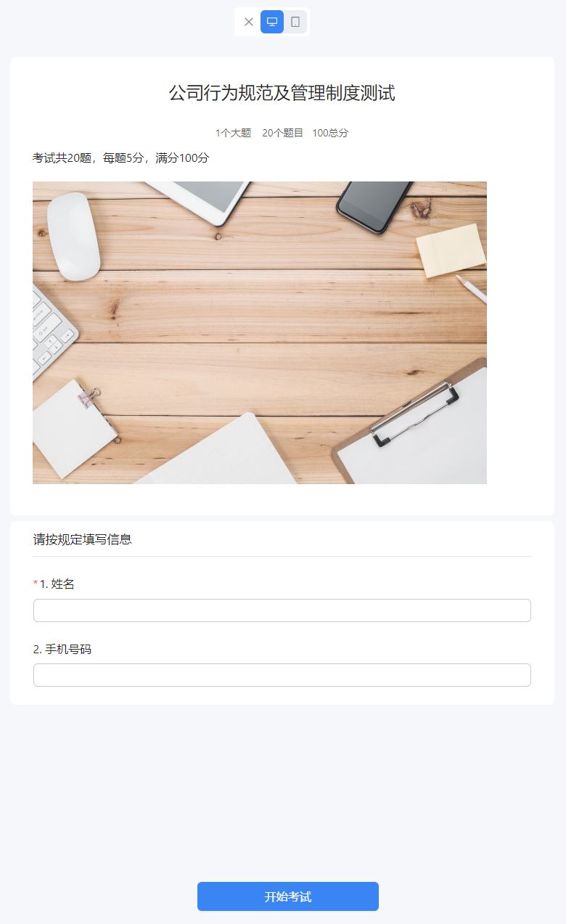Screen dimensions: 566x924
Task: Click the 姓名 field label
Action: click(x=62, y=584)
